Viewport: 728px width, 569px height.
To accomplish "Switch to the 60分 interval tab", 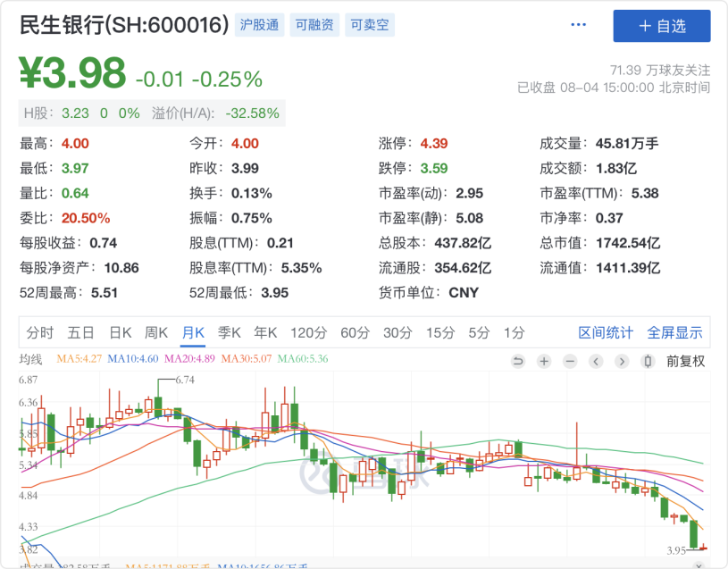I will click(x=356, y=332).
